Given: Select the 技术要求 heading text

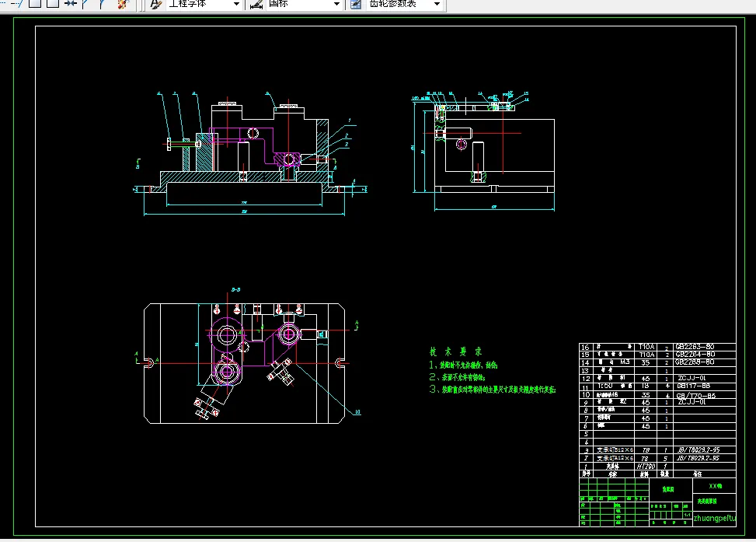Looking at the screenshot, I should click(x=455, y=351).
